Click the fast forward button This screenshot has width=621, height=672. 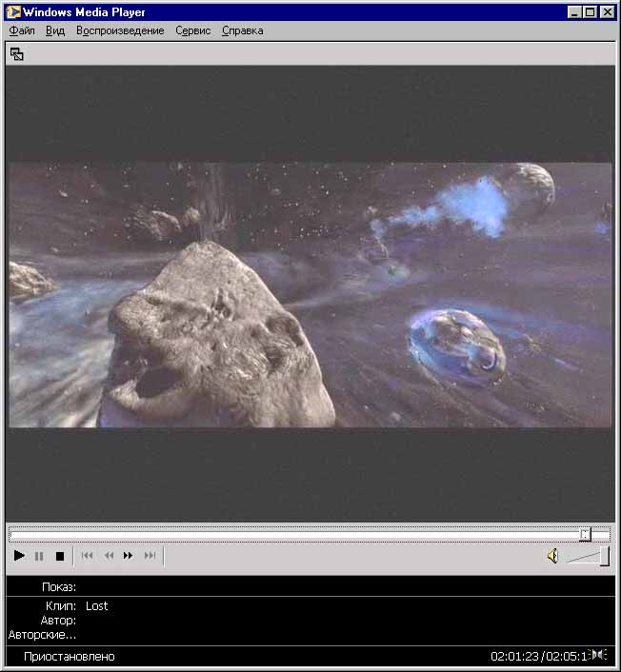129,556
